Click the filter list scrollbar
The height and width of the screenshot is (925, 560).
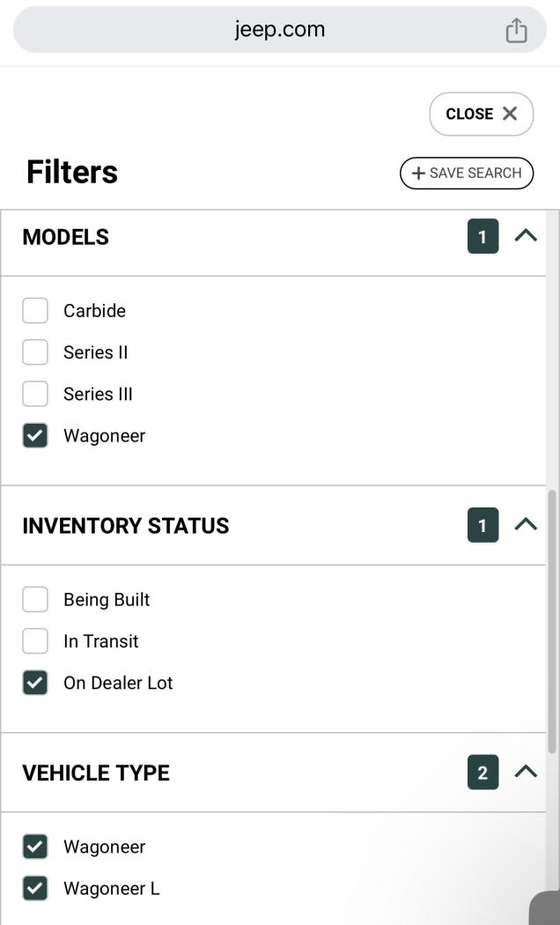(x=552, y=621)
